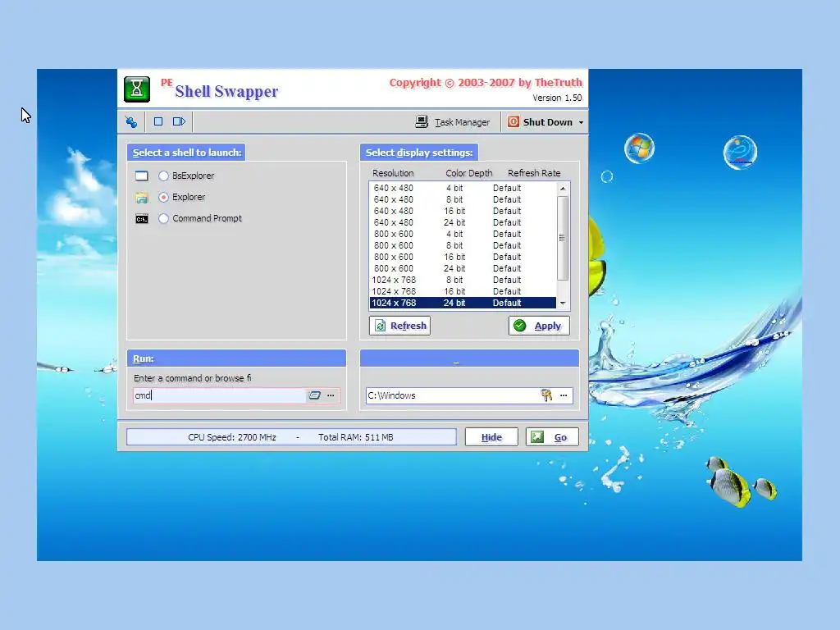Viewport: 840px width, 630px height.
Task: Browse for a file with Run's ellipsis button
Action: (331, 395)
